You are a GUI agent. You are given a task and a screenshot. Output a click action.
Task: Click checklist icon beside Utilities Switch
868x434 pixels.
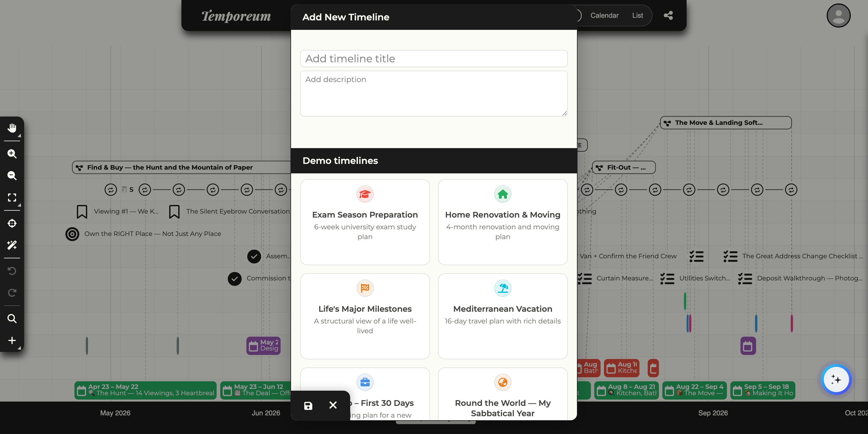[x=667, y=279]
